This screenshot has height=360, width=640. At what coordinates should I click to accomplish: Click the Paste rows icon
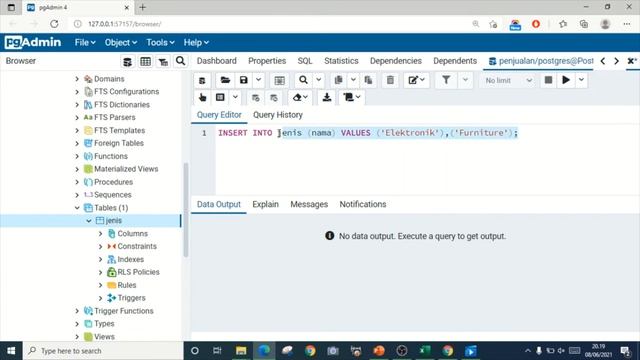pos(368,80)
